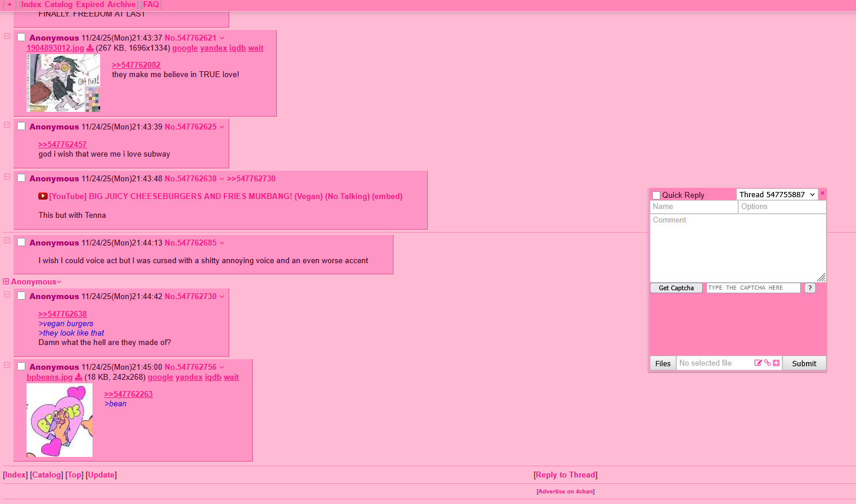Open Expired in the top header
The height and width of the screenshot is (504, 856).
tap(90, 5)
